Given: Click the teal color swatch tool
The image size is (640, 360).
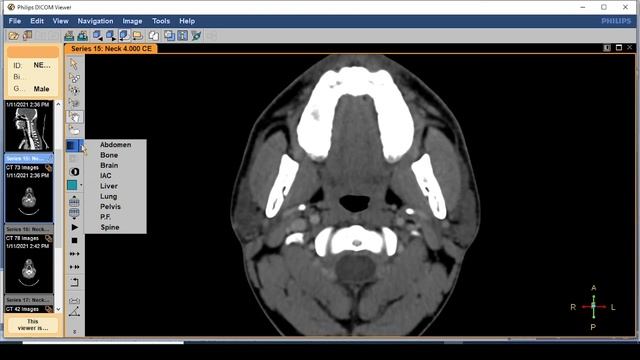Looking at the screenshot, I should (72, 185).
